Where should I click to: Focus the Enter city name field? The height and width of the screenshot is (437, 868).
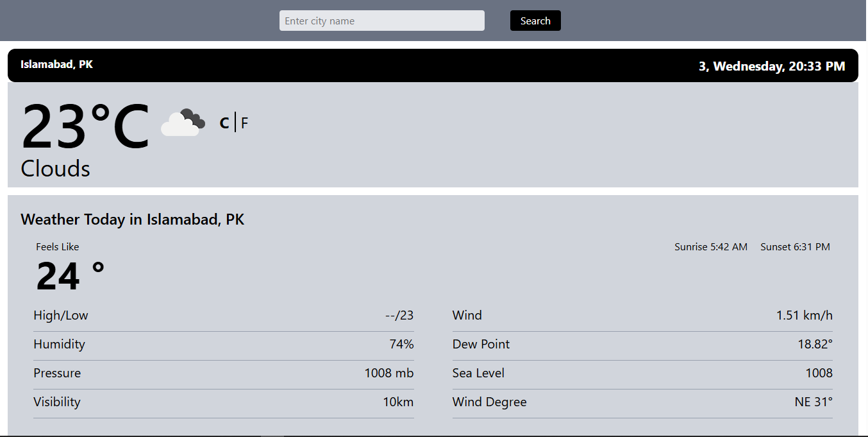pyautogui.click(x=381, y=21)
